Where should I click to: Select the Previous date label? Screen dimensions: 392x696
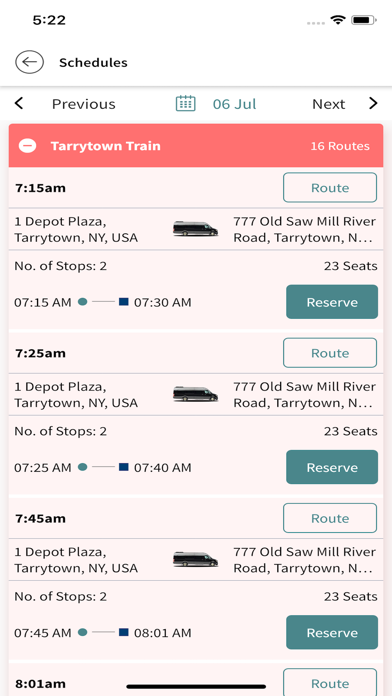click(x=83, y=104)
